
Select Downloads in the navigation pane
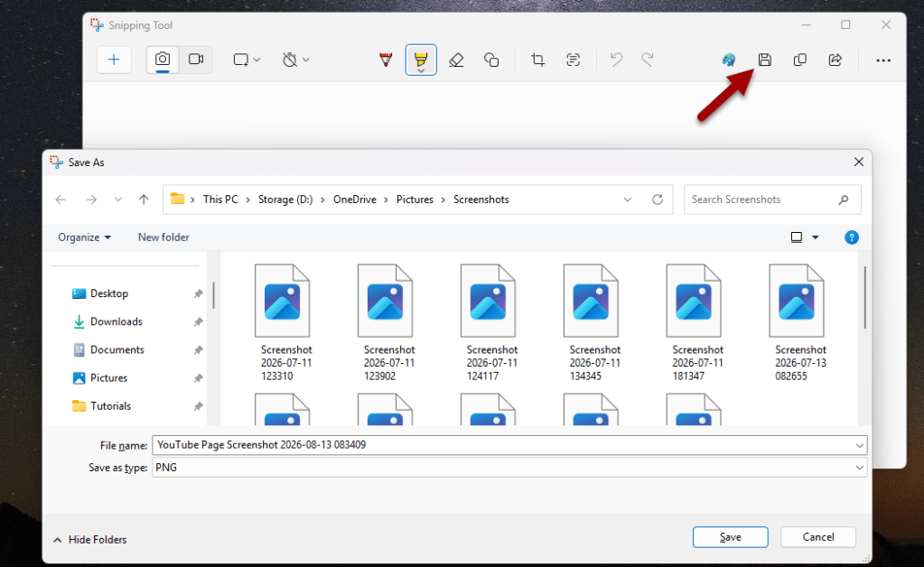pos(117,321)
